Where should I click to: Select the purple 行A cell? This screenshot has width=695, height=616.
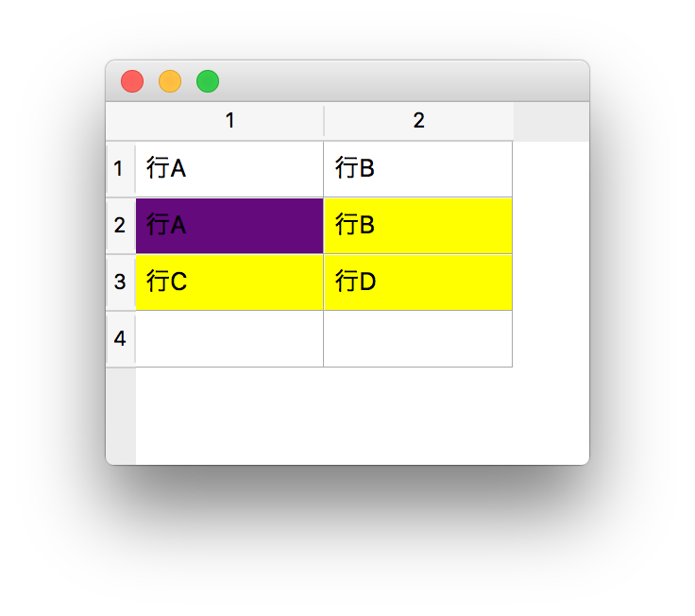coord(229,226)
